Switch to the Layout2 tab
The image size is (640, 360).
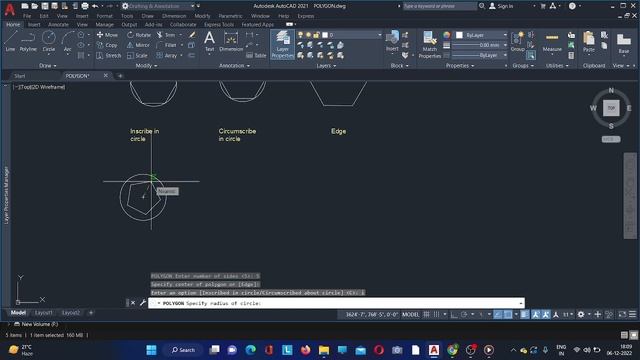(x=71, y=313)
